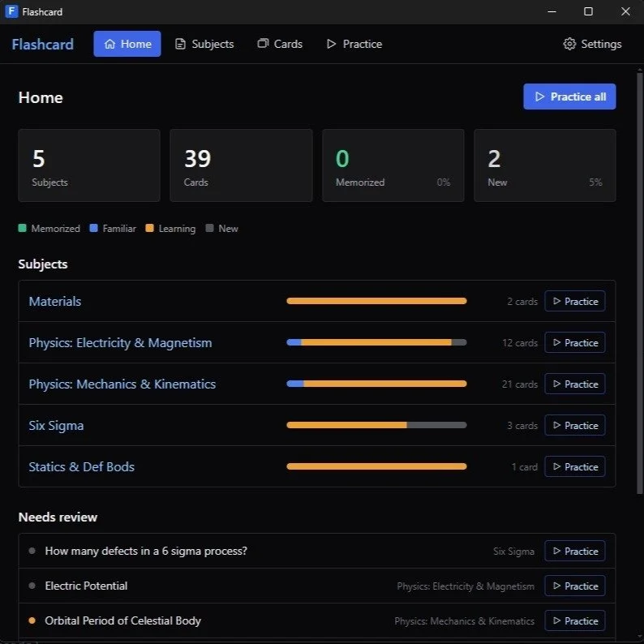Click the 'Subjects' section heading
Image resolution: width=644 pixels, height=644 pixels.
(x=43, y=264)
